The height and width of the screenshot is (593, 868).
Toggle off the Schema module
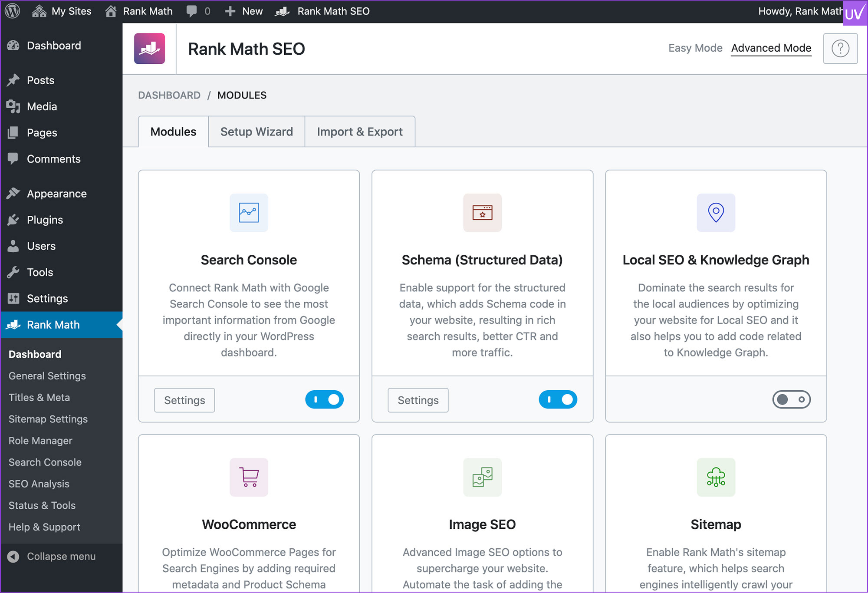[558, 399]
